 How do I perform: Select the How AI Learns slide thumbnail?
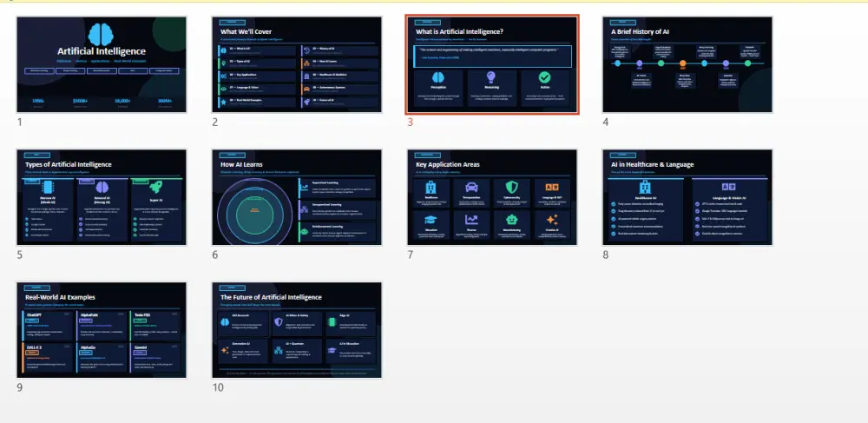click(297, 197)
